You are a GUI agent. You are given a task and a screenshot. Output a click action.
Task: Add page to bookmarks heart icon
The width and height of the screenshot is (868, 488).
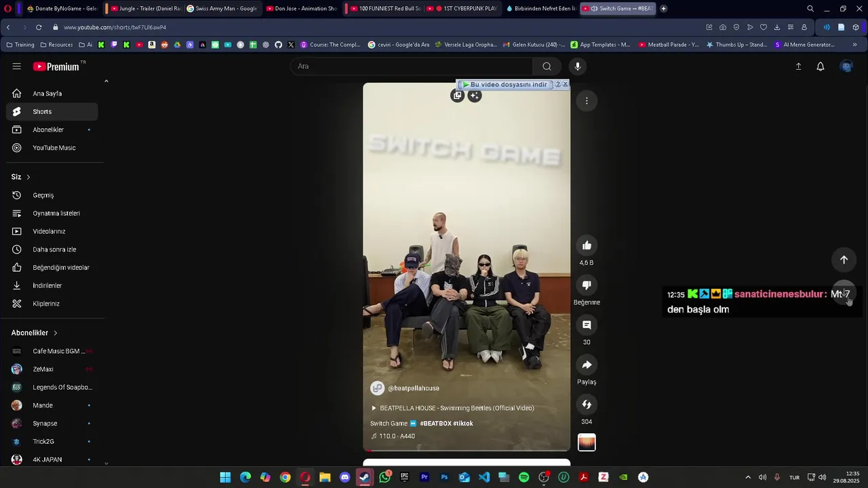764,27
